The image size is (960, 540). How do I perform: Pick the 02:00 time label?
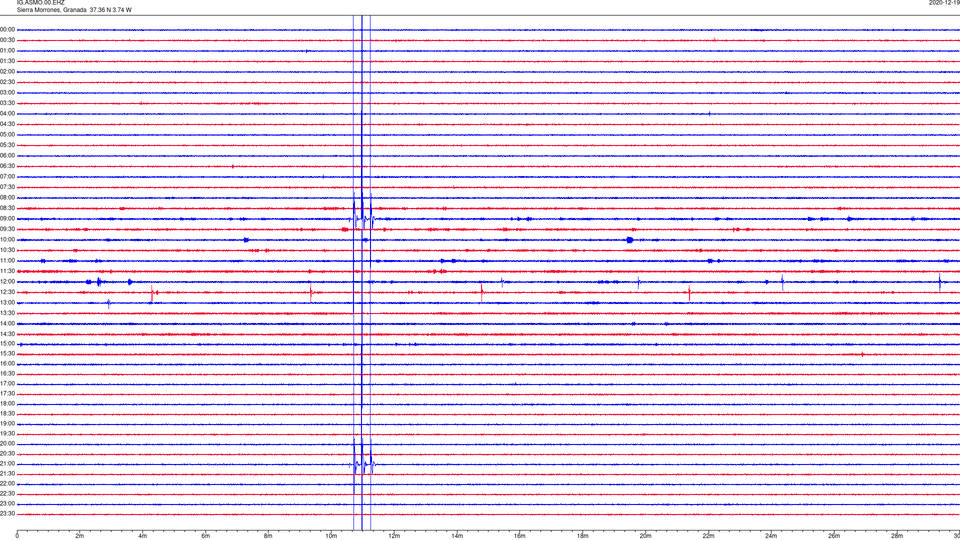coord(7,72)
